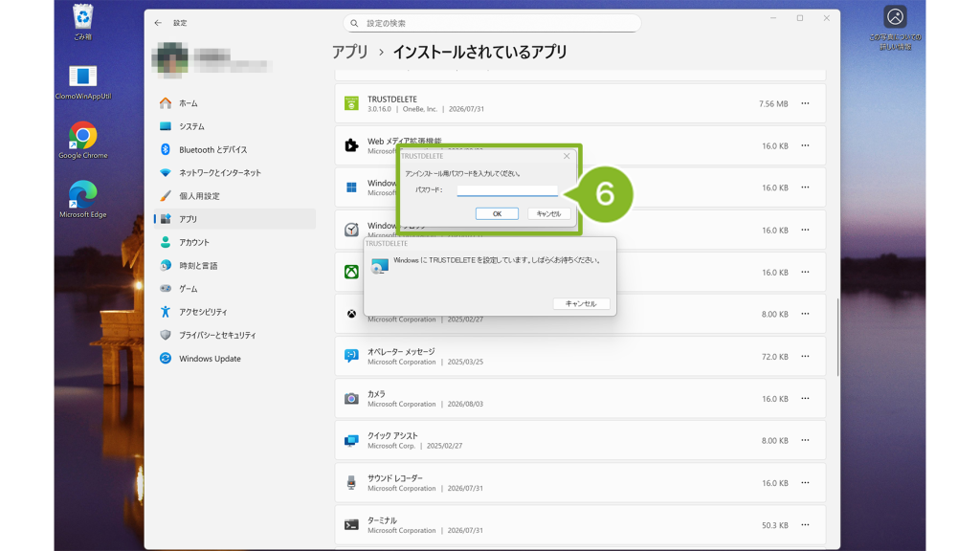The image size is (980, 551).
Task: Open the more options menu for Camera
Action: pos(805,399)
